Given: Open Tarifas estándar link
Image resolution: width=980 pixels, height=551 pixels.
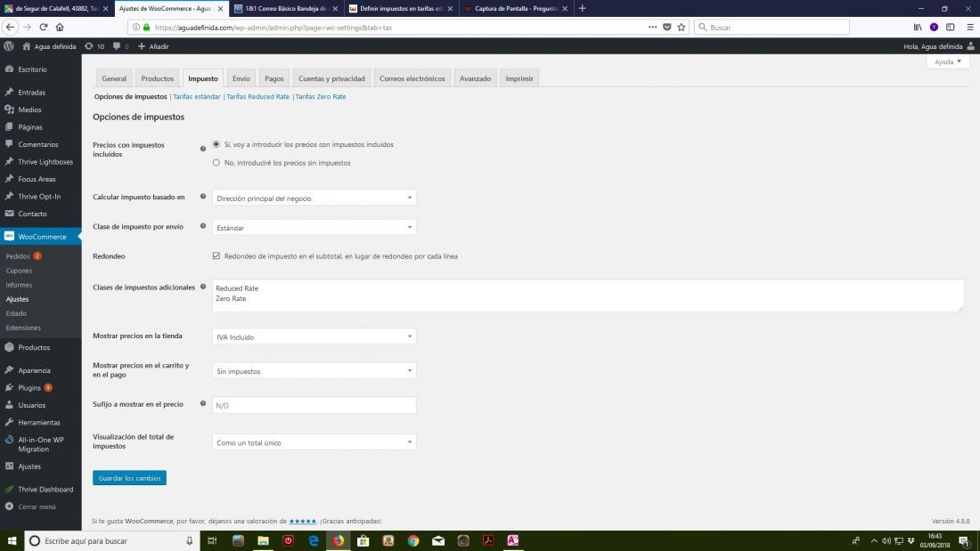Looking at the screenshot, I should point(196,96).
